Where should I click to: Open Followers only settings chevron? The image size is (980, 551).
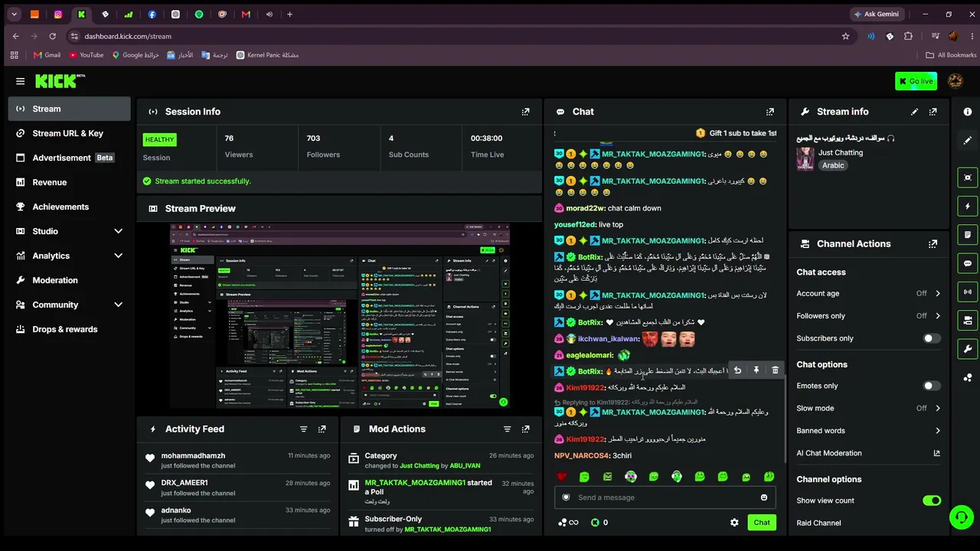click(x=937, y=316)
